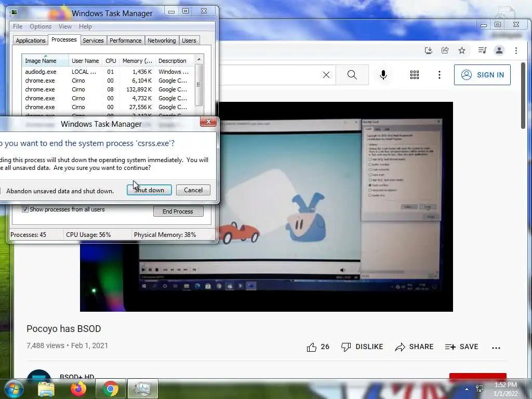Open the View menu in Task Manager
This screenshot has height=399, width=532.
(65, 26)
